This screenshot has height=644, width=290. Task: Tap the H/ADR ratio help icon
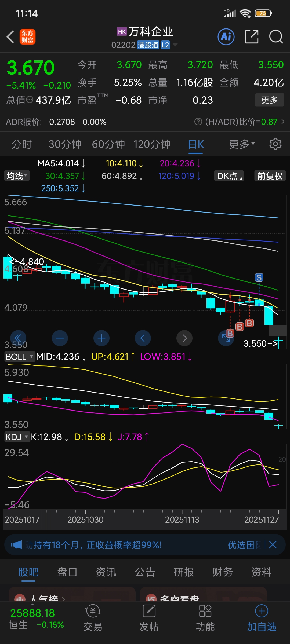[198, 122]
